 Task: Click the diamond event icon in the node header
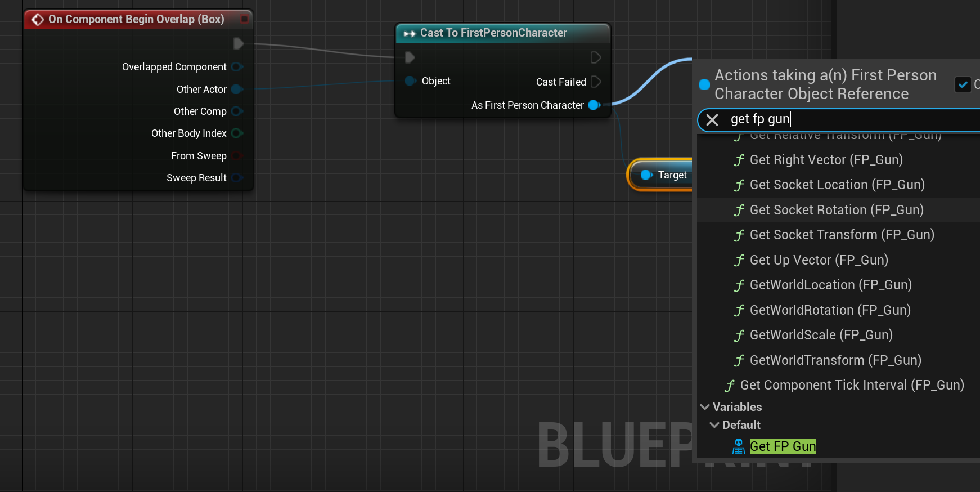[38, 20]
